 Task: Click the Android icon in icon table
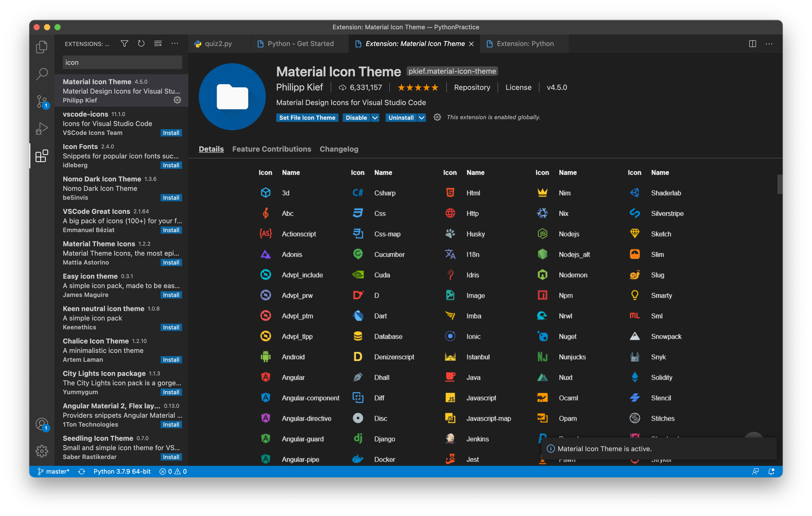266,357
